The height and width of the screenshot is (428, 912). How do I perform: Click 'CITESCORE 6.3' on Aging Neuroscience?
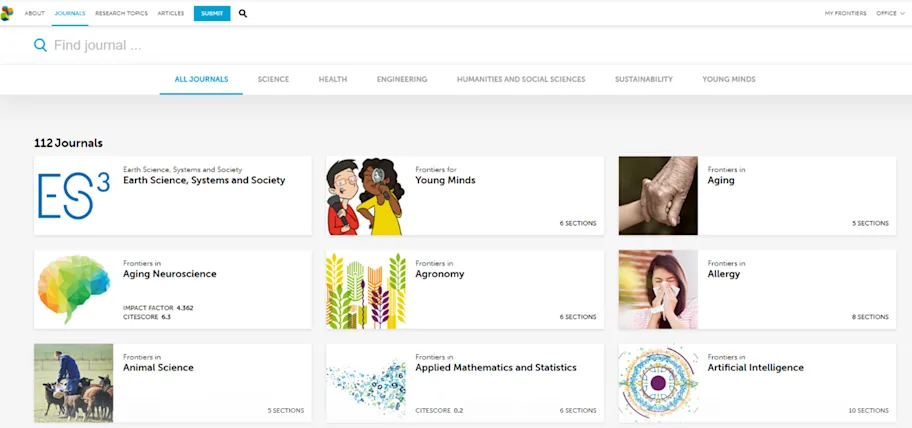point(147,317)
